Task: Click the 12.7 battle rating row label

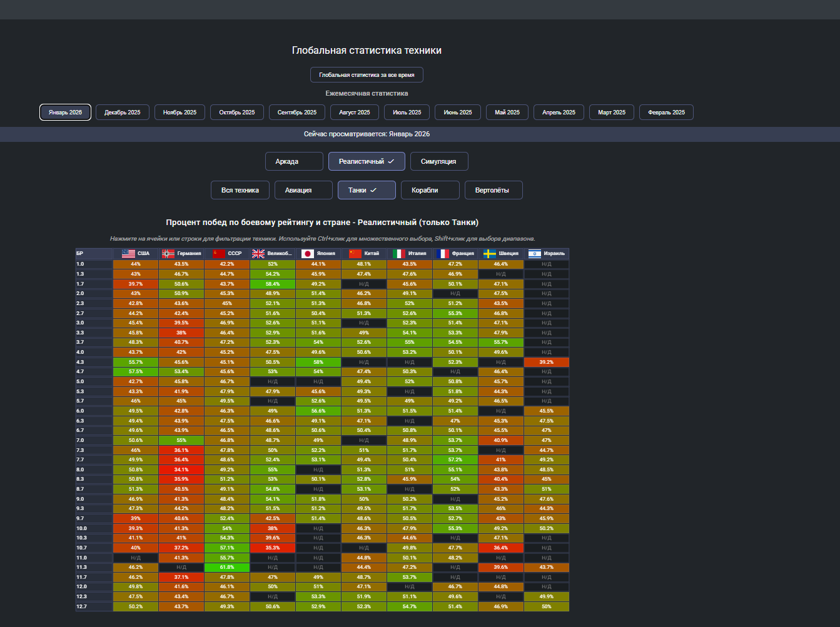Action: [x=94, y=606]
